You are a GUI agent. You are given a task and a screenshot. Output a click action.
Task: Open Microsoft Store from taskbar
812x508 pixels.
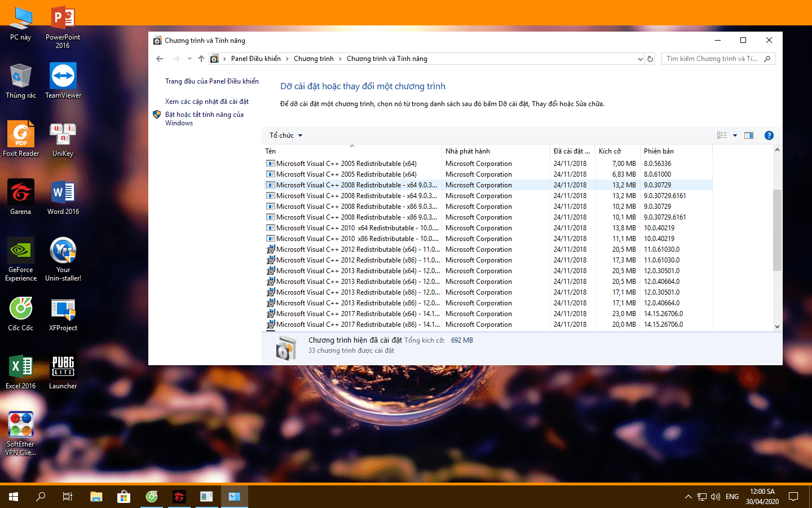(123, 497)
